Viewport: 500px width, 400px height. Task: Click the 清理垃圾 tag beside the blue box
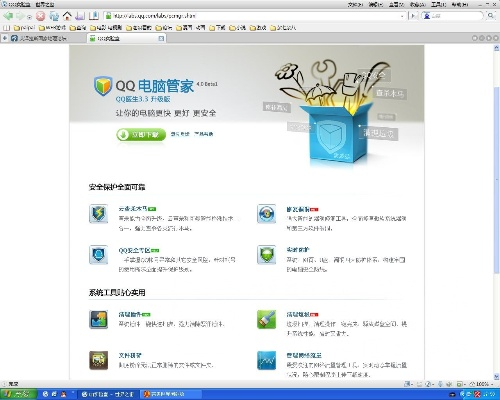(378, 133)
